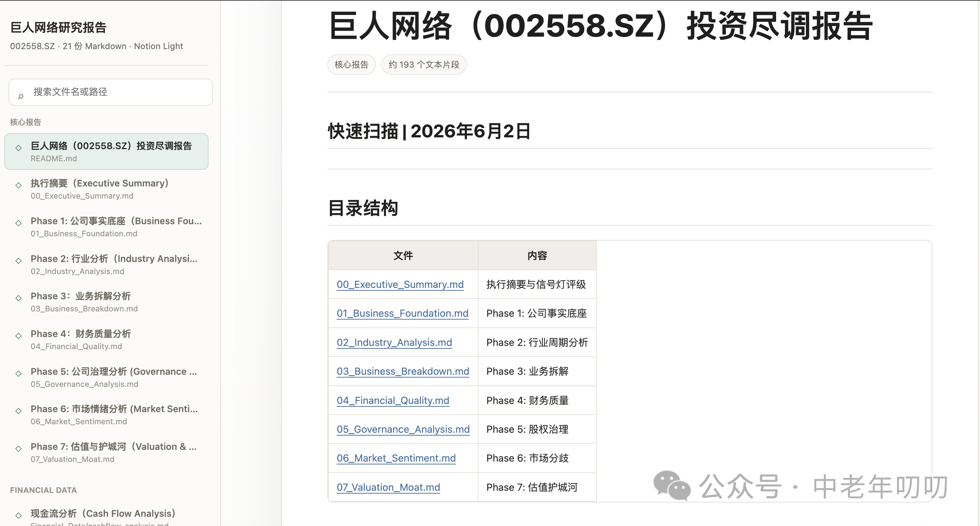This screenshot has width=980, height=526.
Task: Click the 内容 column header
Action: pos(537,256)
